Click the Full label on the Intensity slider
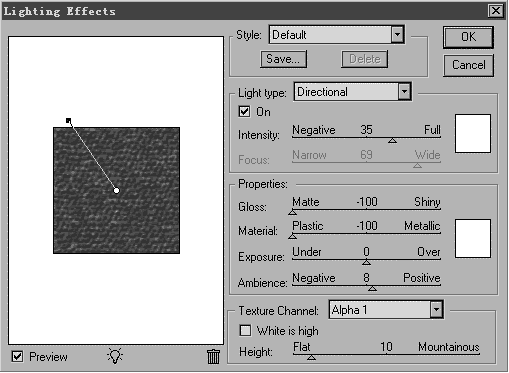The width and height of the screenshot is (509, 373). pyautogui.click(x=432, y=129)
